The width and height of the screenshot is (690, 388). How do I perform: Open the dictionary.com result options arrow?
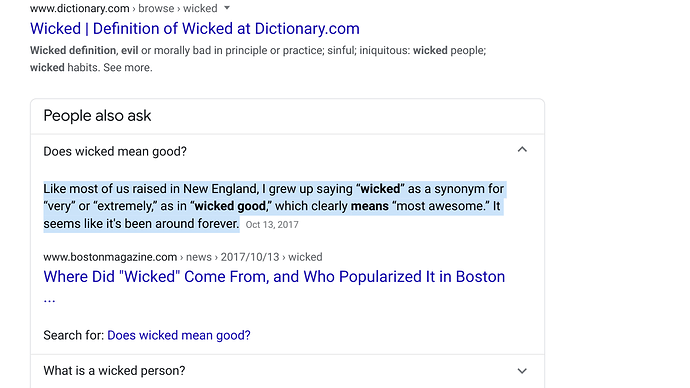point(227,8)
